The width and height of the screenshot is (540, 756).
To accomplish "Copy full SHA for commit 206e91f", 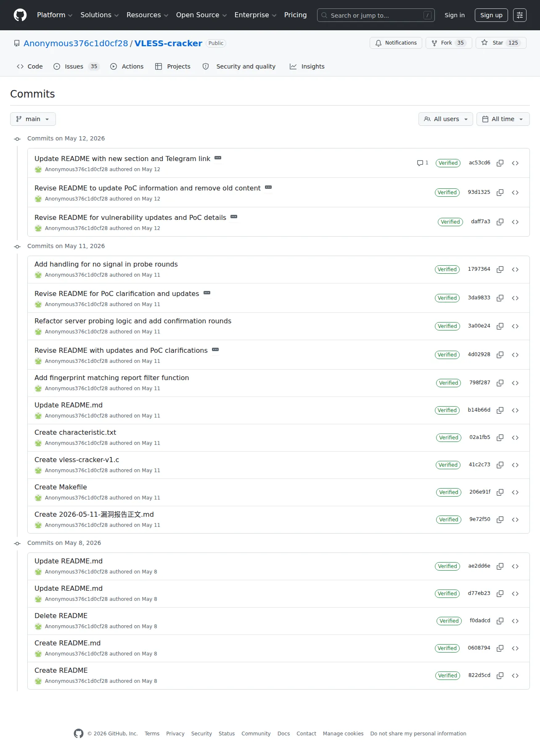I will pyautogui.click(x=500, y=492).
